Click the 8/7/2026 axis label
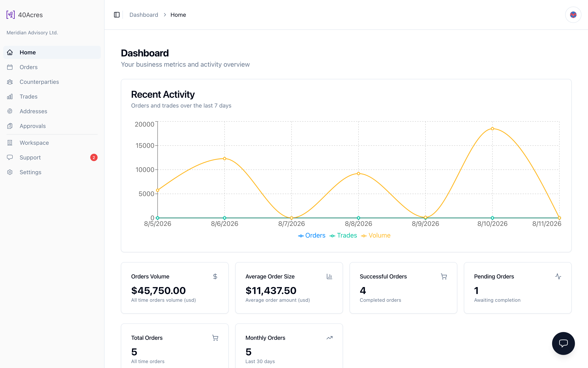Screen dimensions: 588x368 click(292, 224)
